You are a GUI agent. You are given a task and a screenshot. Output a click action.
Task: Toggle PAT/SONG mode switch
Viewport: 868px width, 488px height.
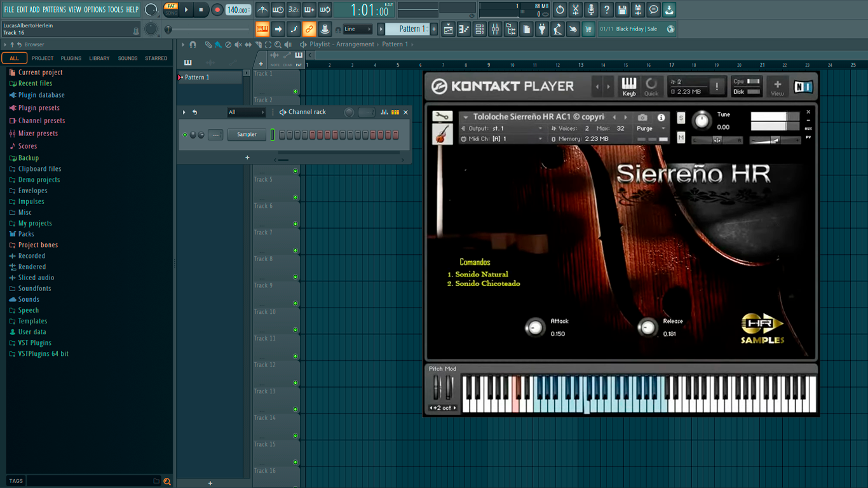171,10
